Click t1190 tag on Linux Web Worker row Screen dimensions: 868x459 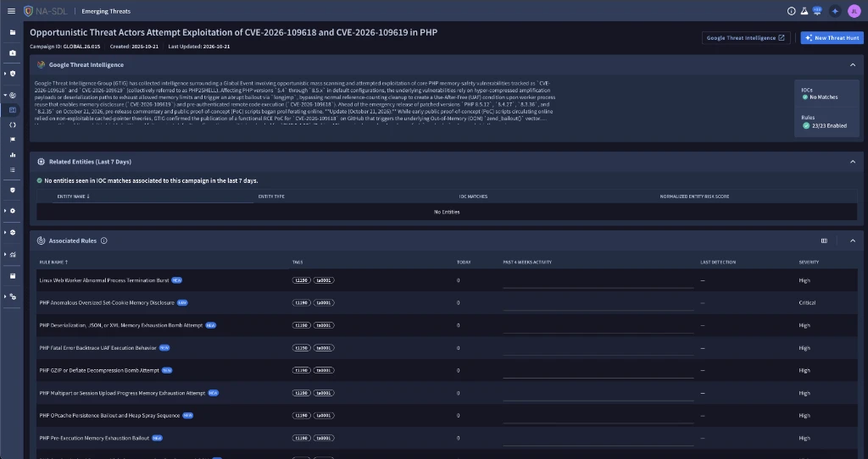click(301, 280)
